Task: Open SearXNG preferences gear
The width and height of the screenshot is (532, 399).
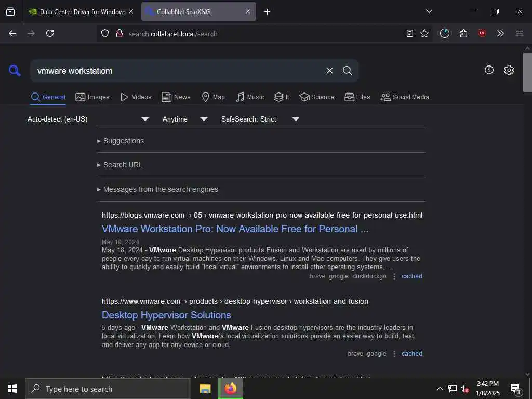Action: coord(509,70)
